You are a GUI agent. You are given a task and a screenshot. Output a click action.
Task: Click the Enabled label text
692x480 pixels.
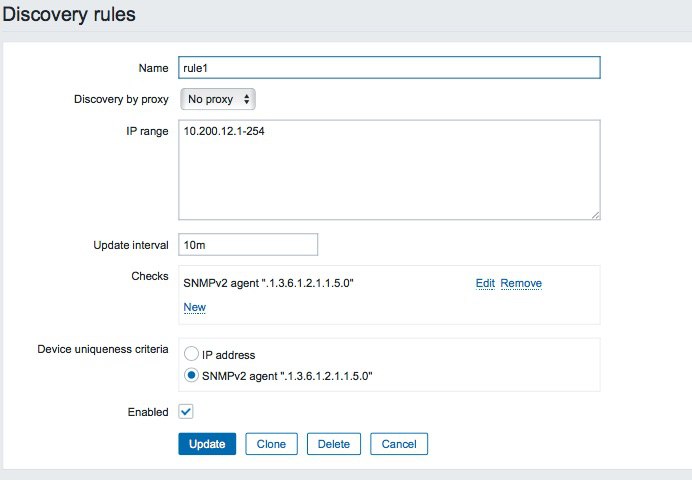(x=147, y=412)
